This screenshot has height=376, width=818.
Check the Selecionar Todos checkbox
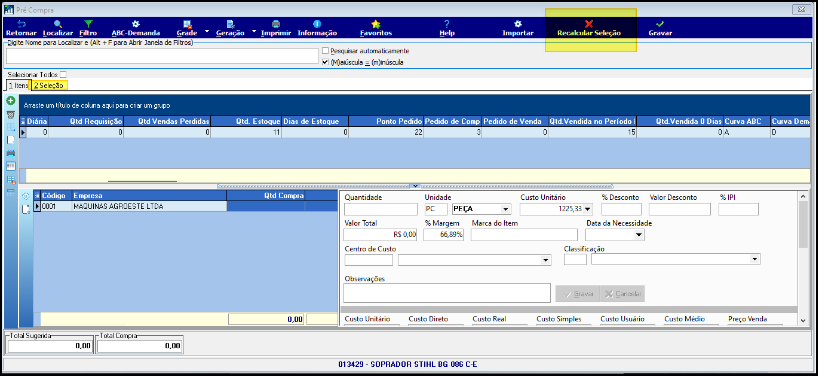63,75
